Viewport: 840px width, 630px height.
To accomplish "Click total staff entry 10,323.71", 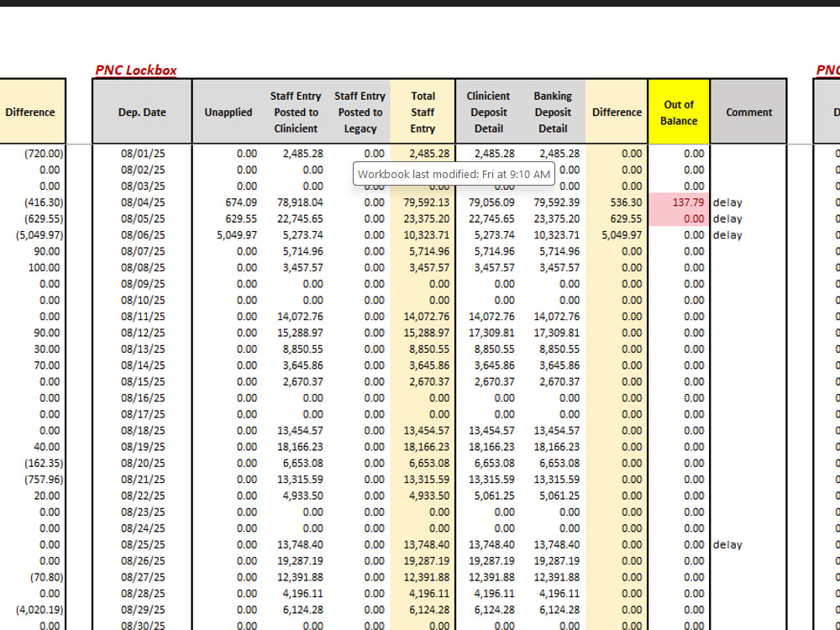I will [x=427, y=234].
